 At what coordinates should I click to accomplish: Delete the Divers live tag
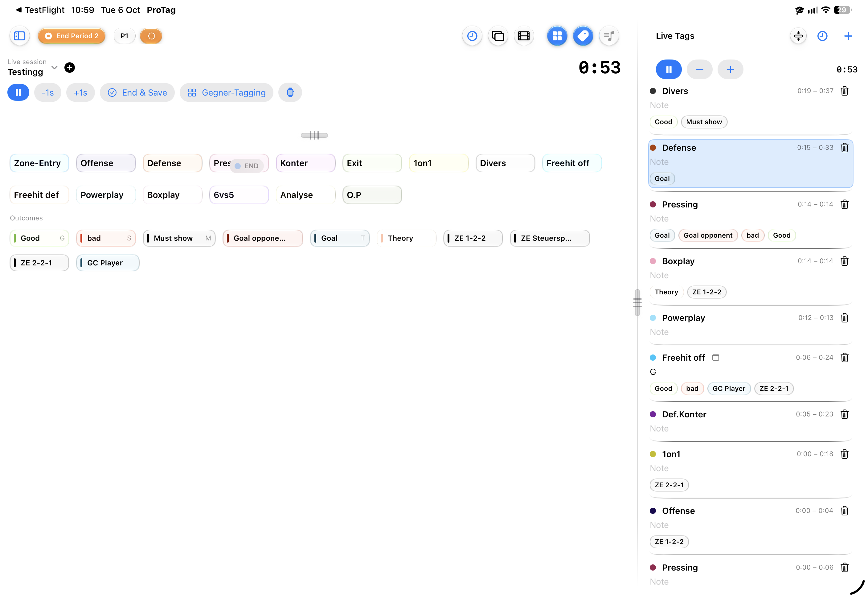point(844,91)
